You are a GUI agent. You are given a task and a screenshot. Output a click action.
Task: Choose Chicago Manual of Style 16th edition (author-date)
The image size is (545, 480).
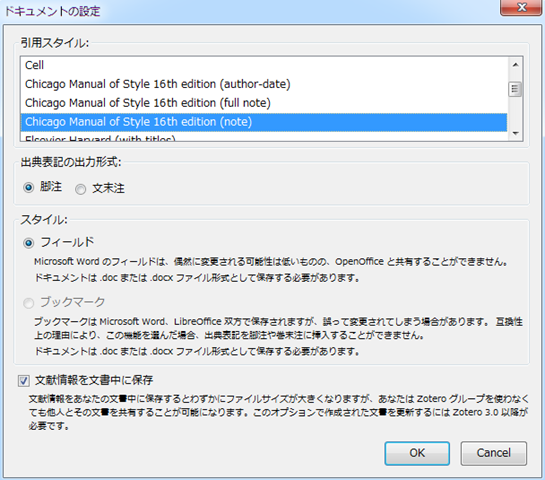(264, 84)
